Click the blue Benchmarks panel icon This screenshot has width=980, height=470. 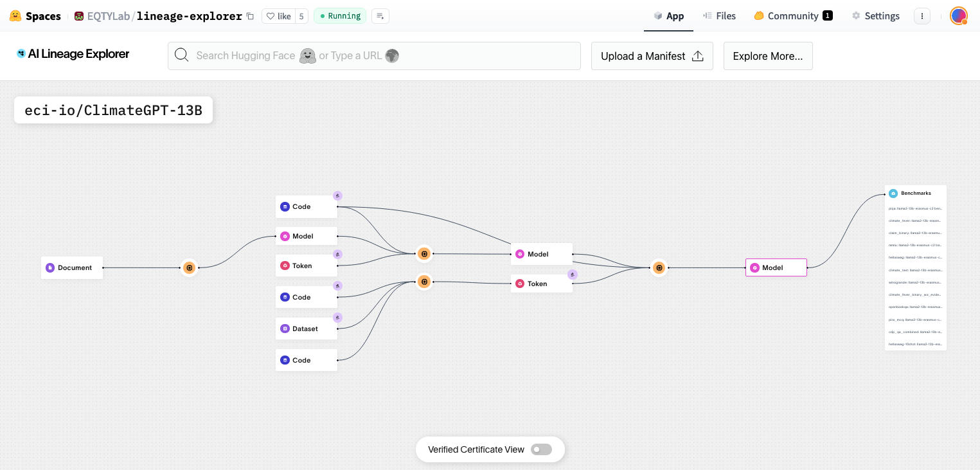pyautogui.click(x=893, y=193)
